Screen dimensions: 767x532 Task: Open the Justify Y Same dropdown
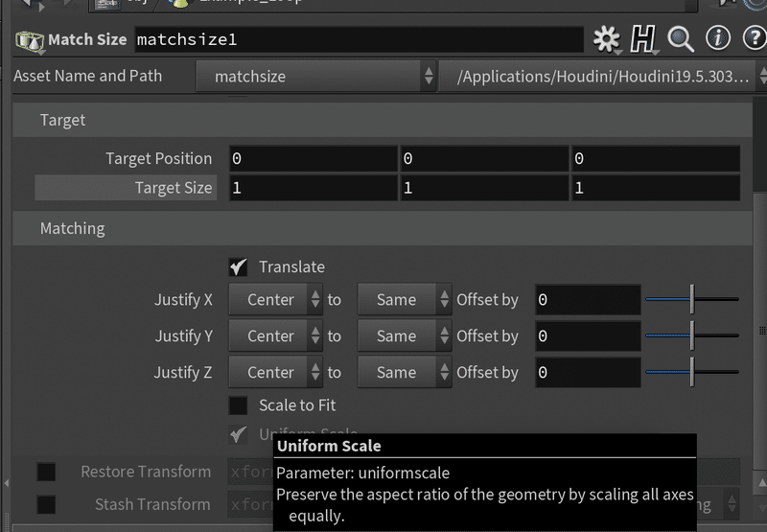pyautogui.click(x=404, y=336)
